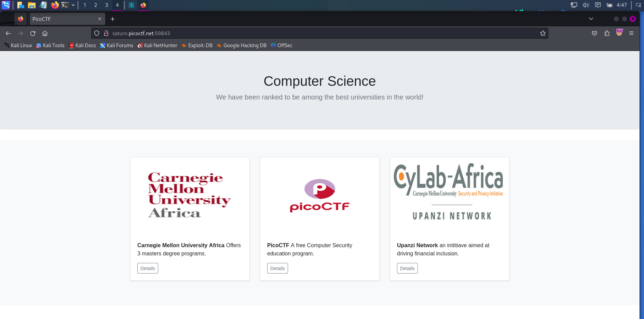
Task: Switch to workspace 3
Action: (107, 5)
